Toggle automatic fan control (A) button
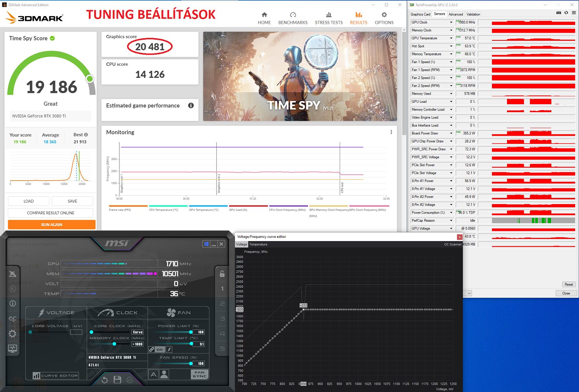Viewport: 579px width, 392px height. [154, 374]
